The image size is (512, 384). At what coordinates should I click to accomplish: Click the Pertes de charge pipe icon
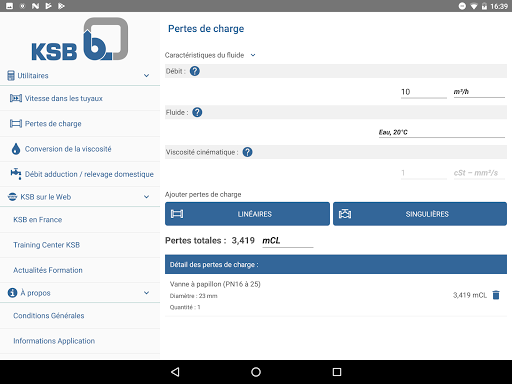pos(16,124)
